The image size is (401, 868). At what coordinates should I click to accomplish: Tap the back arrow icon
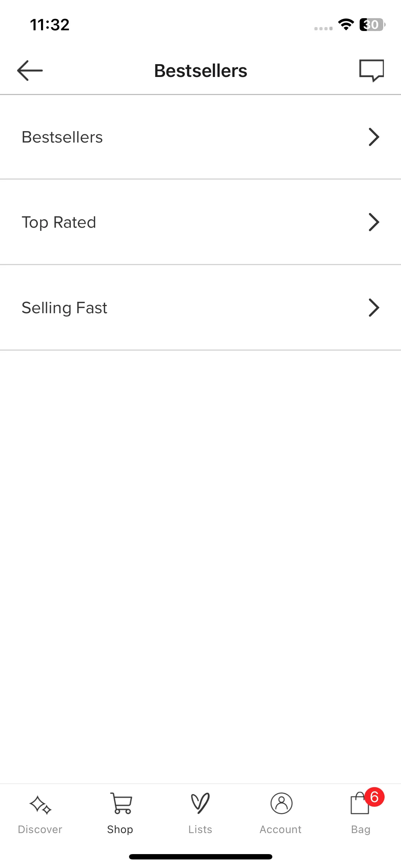[30, 71]
